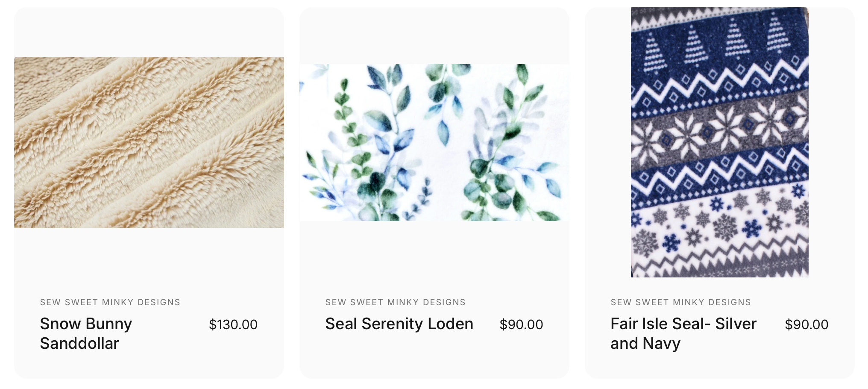Open the Snow Bunny Sanddollar fabric image

coord(149,142)
